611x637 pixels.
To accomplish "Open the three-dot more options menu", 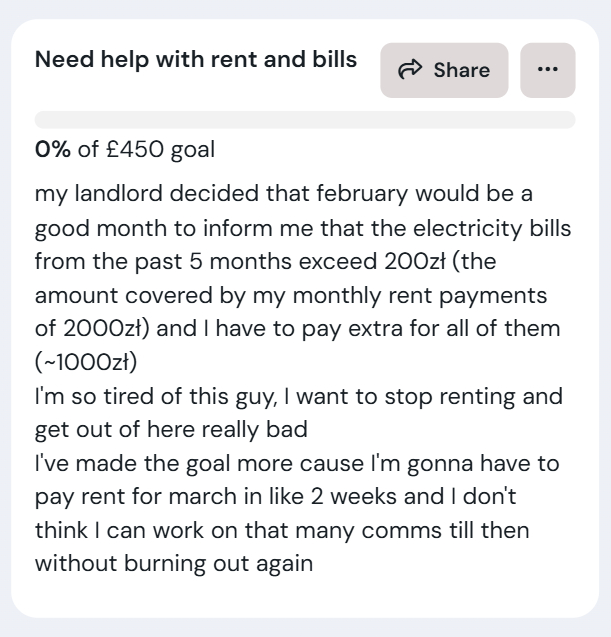I will pos(547,70).
